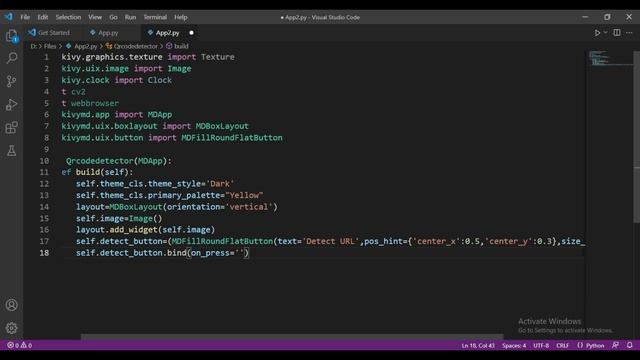Open the Help menu
640x360 pixels.
[x=180, y=17]
